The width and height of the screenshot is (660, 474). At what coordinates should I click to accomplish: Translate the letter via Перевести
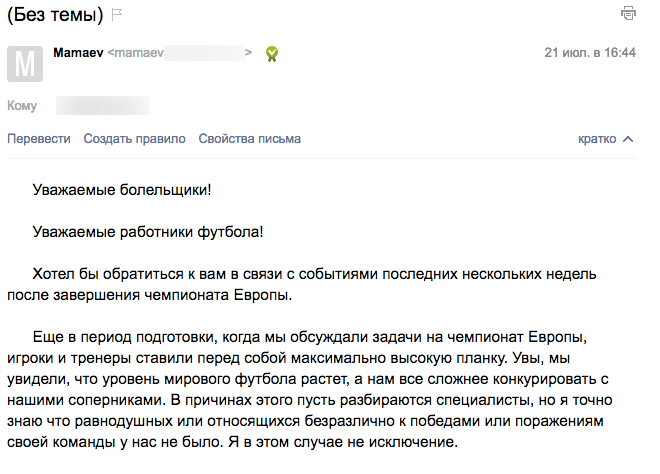pyautogui.click(x=39, y=138)
